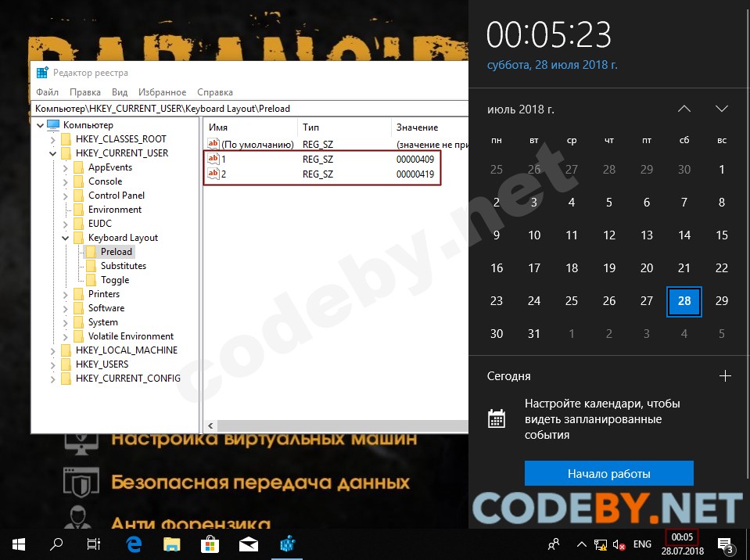
Task: Open the Правка menu
Action: click(85, 92)
